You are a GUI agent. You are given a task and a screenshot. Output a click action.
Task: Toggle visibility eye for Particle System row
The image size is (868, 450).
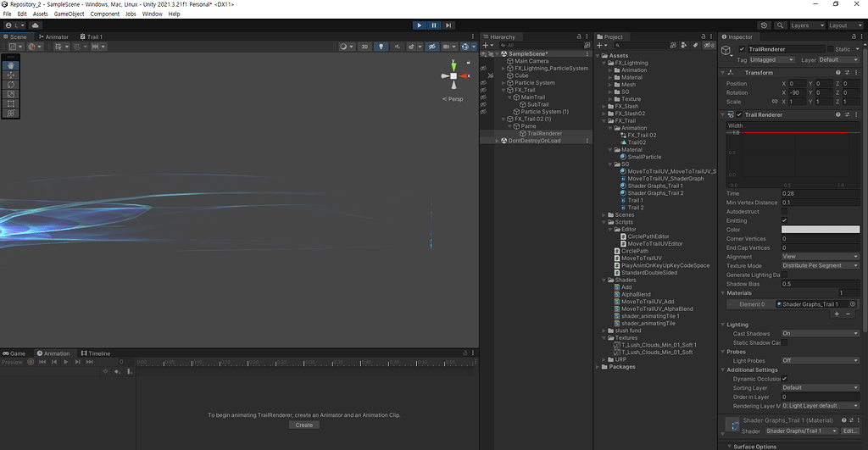point(483,82)
